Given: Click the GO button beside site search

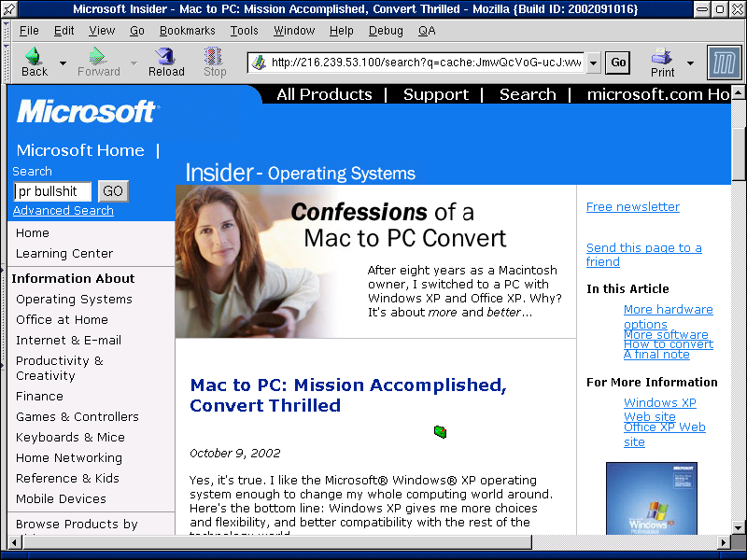Looking at the screenshot, I should click(113, 191).
